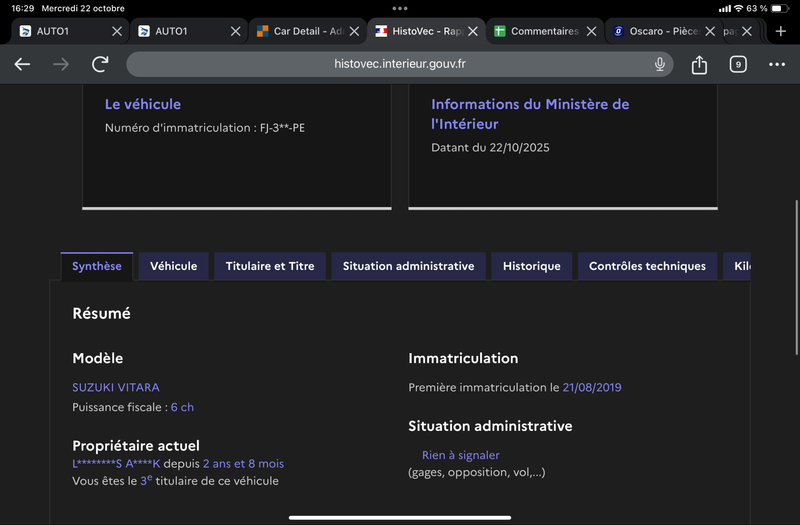The height and width of the screenshot is (525, 800).
Task: Open the Véhicule tab
Action: pyautogui.click(x=173, y=266)
